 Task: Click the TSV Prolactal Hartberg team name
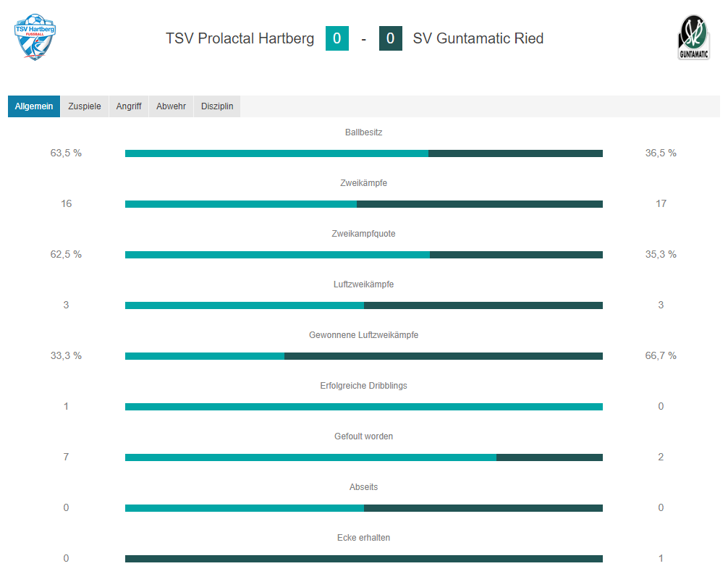[240, 38]
